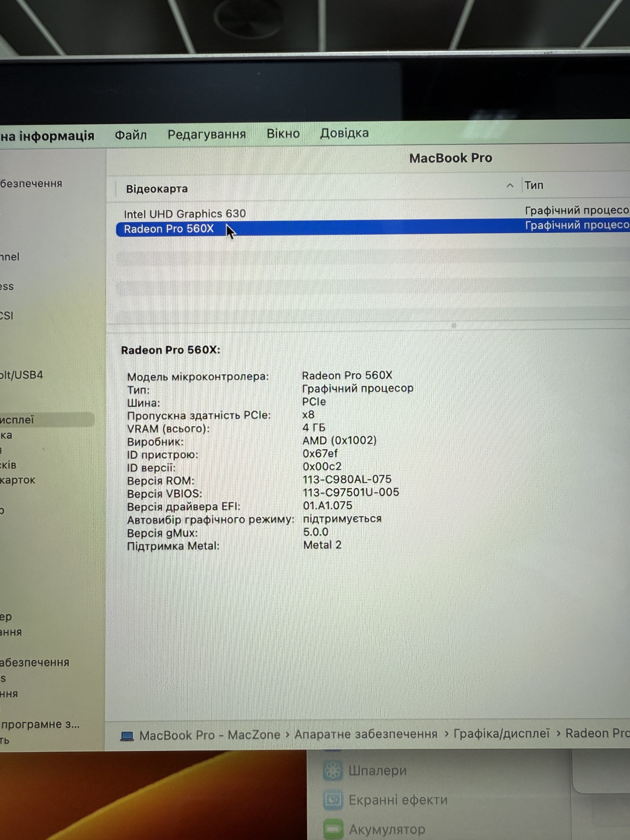The width and height of the screenshot is (630, 840).
Task: Click the VBIOS version 113-C97501U-005
Action: (351, 492)
